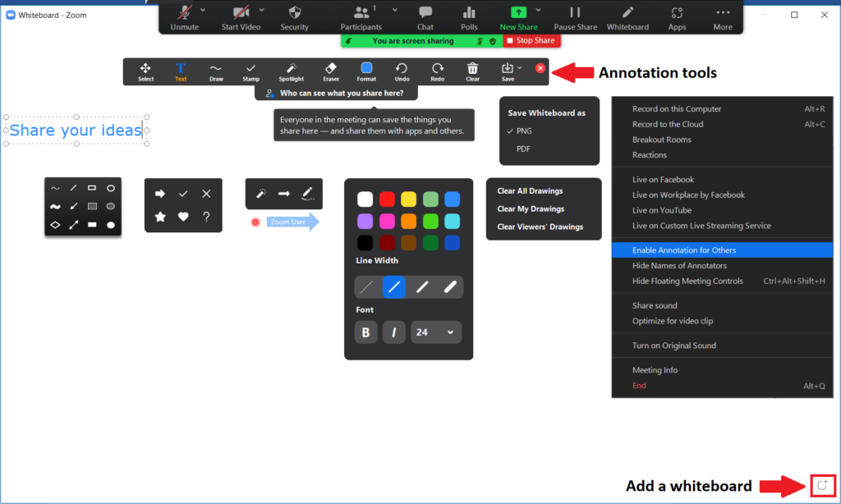Open Whiteboard pencil tool in top toolbar

pyautogui.click(x=627, y=18)
